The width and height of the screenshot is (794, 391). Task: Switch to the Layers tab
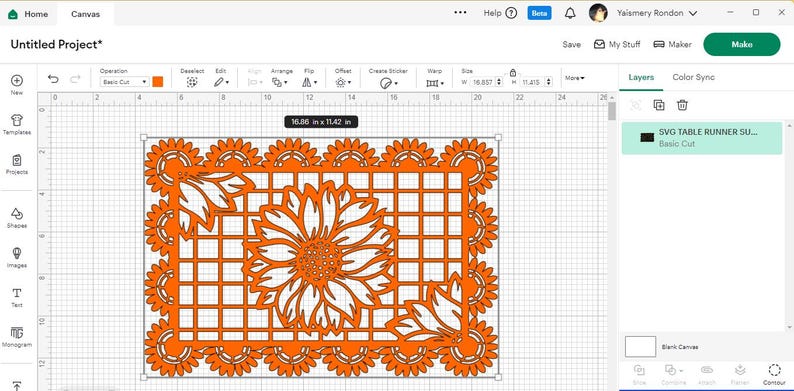tap(641, 77)
